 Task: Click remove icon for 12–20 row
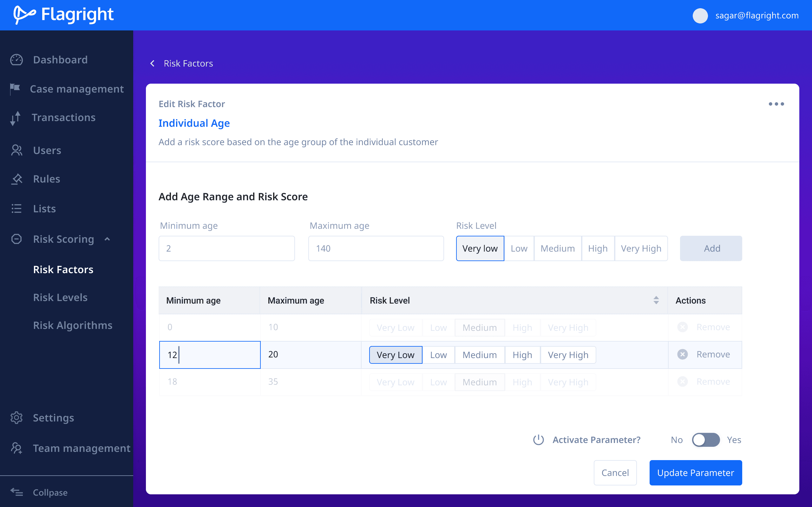(x=682, y=355)
